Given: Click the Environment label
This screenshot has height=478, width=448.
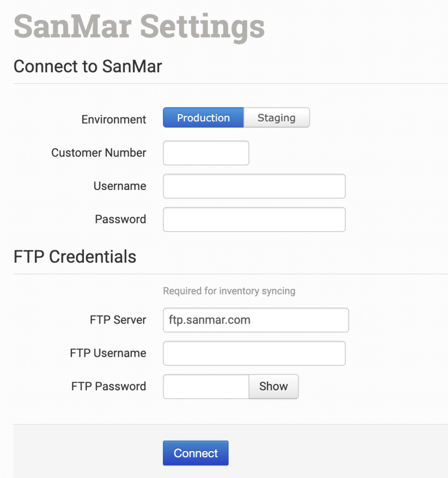Looking at the screenshot, I should tap(114, 119).
